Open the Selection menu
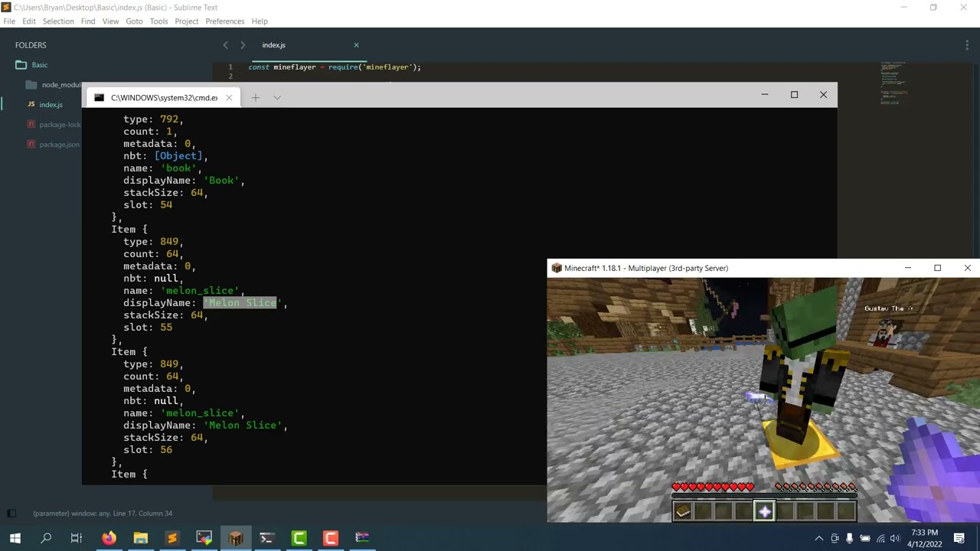980x551 pixels. pyautogui.click(x=58, y=21)
